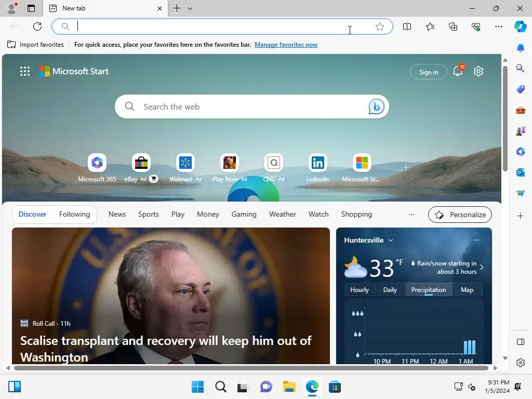Open the tab actions menu icon
The height and width of the screenshot is (399, 532).
(31, 8)
